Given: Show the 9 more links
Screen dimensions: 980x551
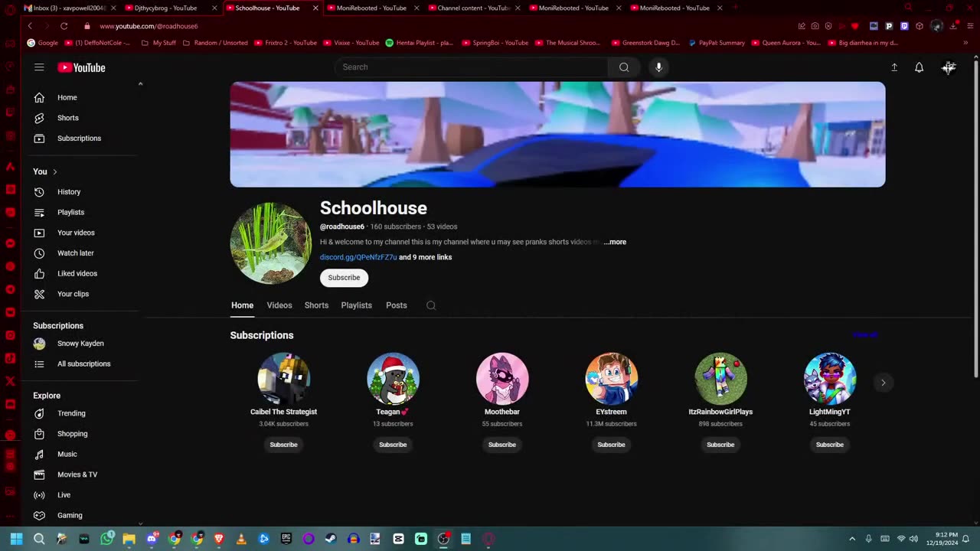Looking at the screenshot, I should (425, 257).
